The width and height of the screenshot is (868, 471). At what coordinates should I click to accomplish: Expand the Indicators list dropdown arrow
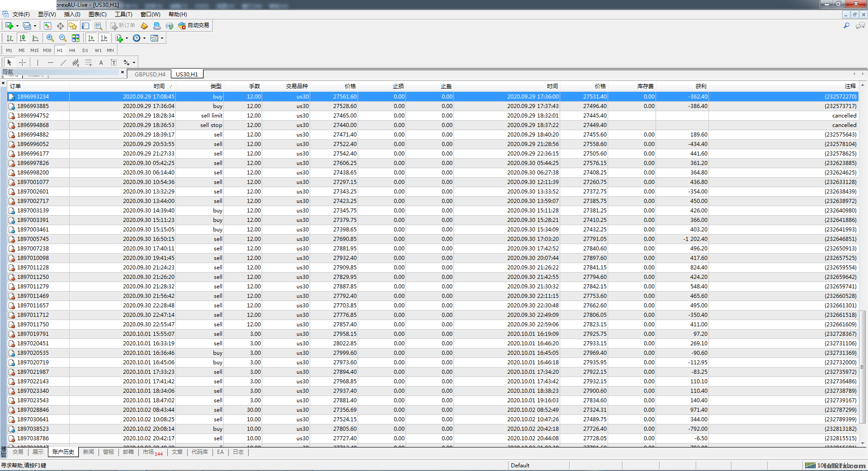pos(127,38)
